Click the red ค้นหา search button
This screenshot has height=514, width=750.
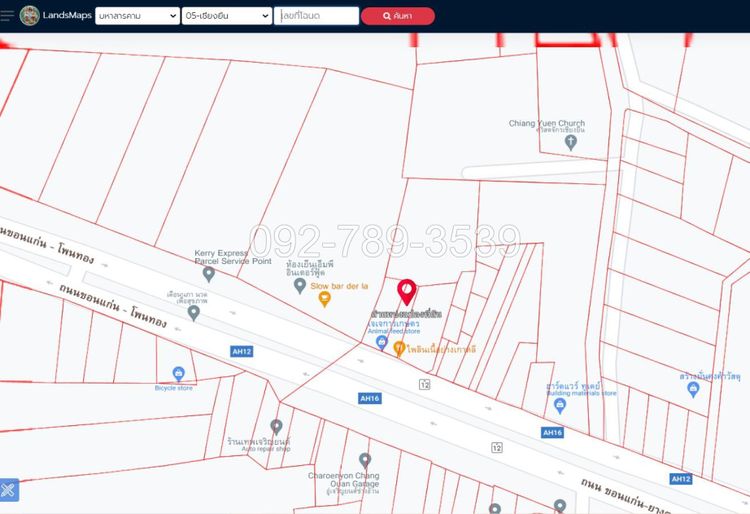click(x=398, y=16)
